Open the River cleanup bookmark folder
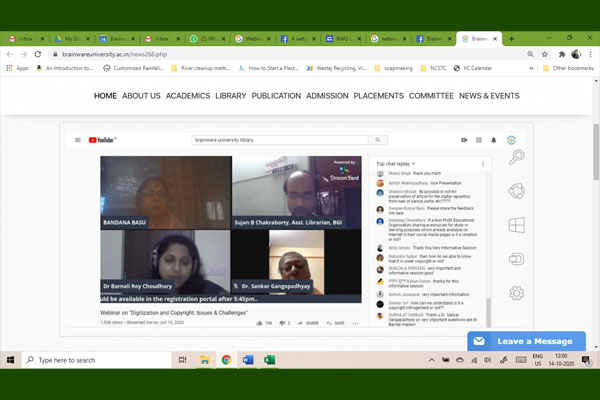Screen dimensions: 600x400 pyautogui.click(x=201, y=68)
